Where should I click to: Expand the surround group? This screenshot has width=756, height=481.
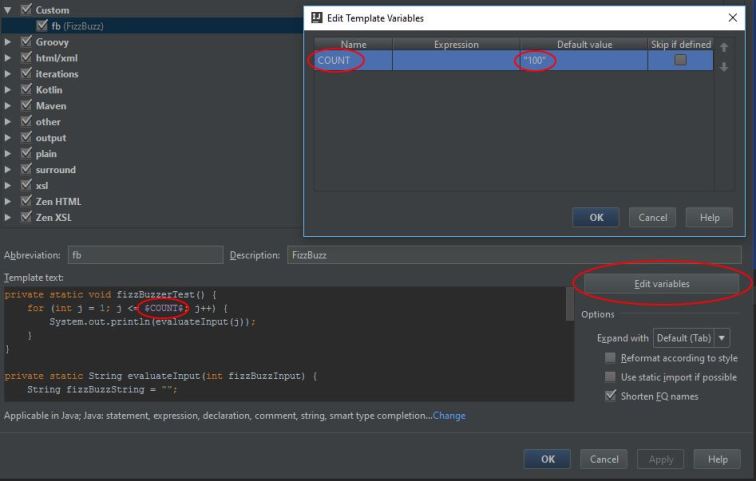coord(8,169)
